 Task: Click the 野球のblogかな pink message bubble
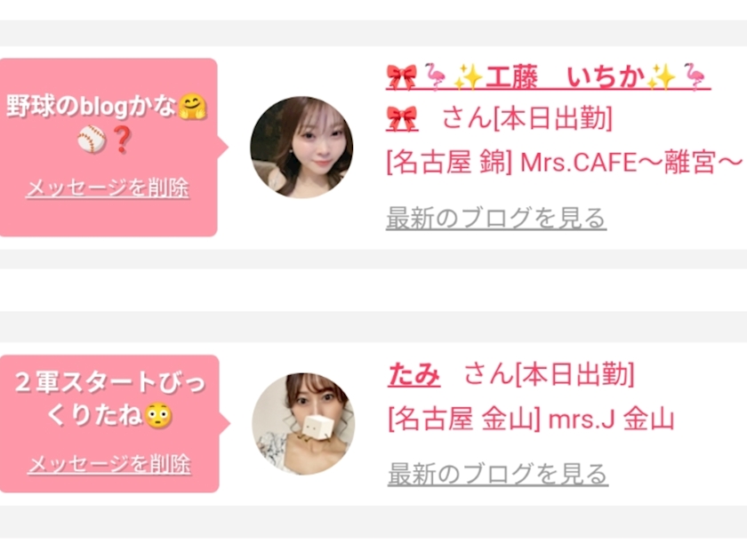click(x=108, y=148)
